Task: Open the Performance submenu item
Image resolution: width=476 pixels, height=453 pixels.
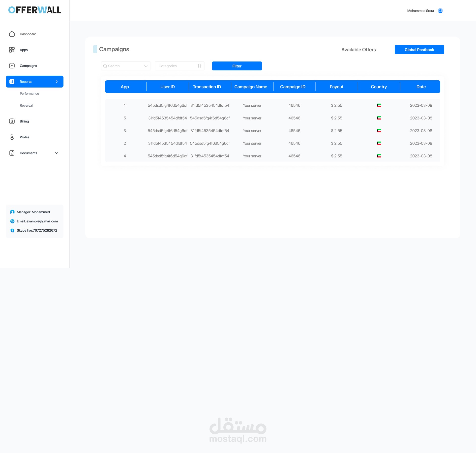Action: (x=29, y=93)
